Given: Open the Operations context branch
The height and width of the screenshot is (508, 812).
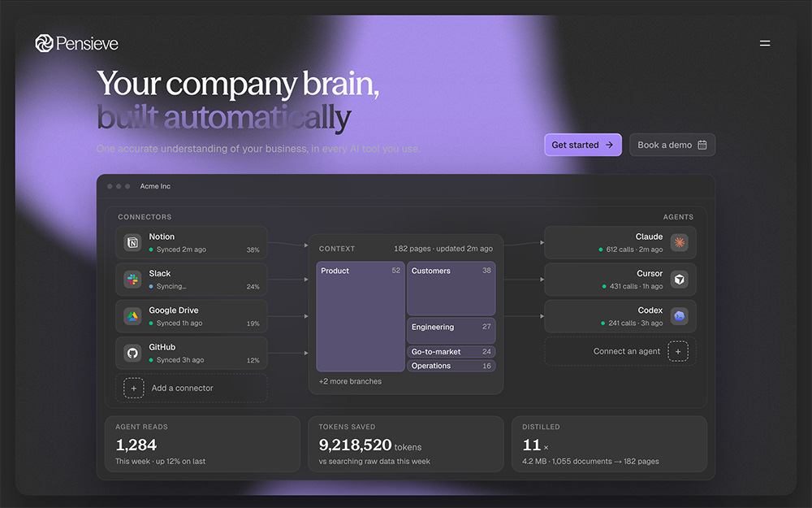Looking at the screenshot, I should tap(451, 366).
